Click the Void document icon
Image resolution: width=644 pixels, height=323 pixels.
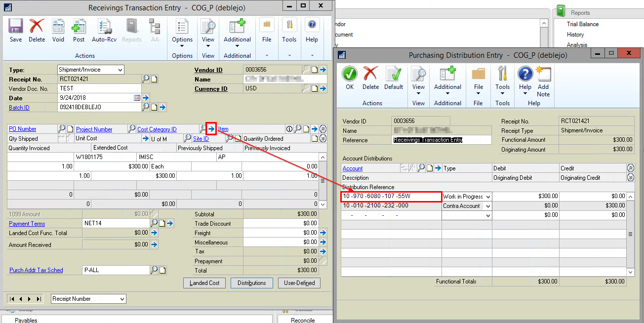[x=58, y=30]
